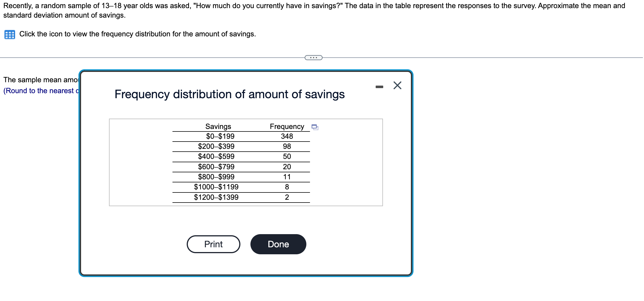The width and height of the screenshot is (644, 301).
Task: Click the frequency value 348
Action: 287,136
